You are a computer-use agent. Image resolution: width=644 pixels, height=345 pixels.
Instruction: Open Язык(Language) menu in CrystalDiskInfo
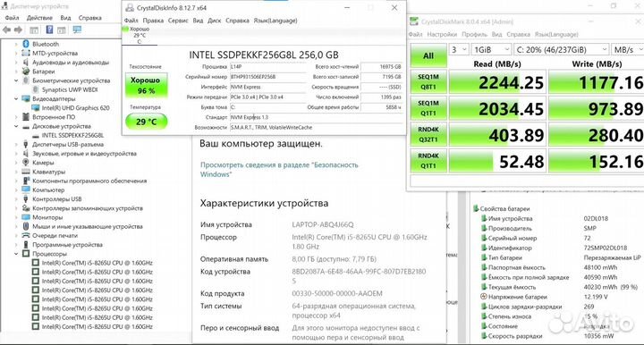(x=275, y=21)
